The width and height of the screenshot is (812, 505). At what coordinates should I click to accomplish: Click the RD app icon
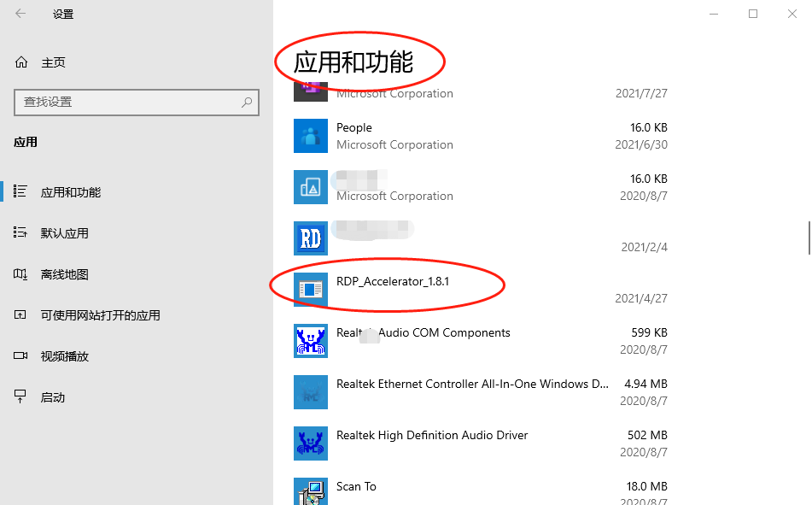pyautogui.click(x=311, y=238)
